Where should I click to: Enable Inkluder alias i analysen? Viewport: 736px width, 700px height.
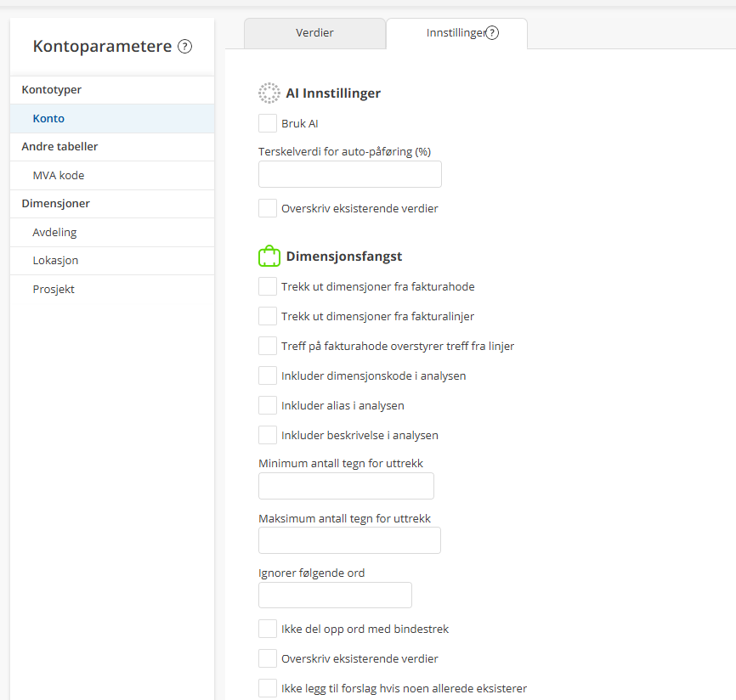click(x=268, y=405)
